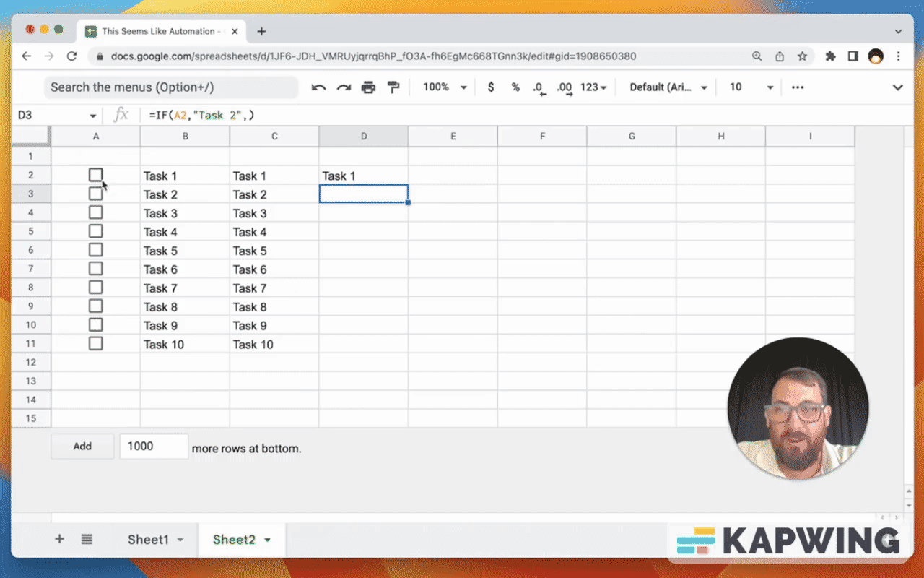The width and height of the screenshot is (924, 578).
Task: Apply percent format icon
Action: tap(515, 87)
